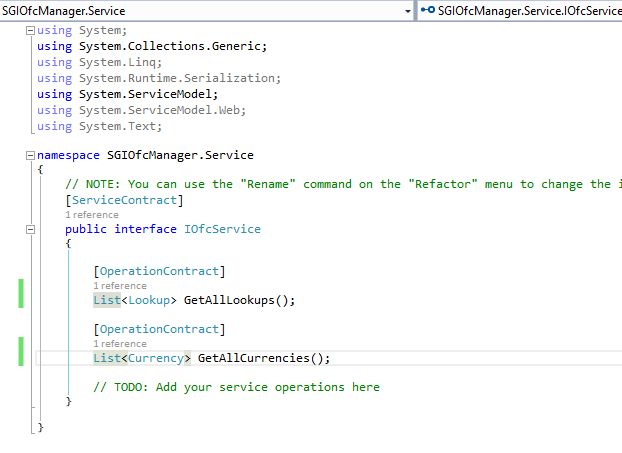
Task: Click the using System.Linq line
Action: click(100, 63)
